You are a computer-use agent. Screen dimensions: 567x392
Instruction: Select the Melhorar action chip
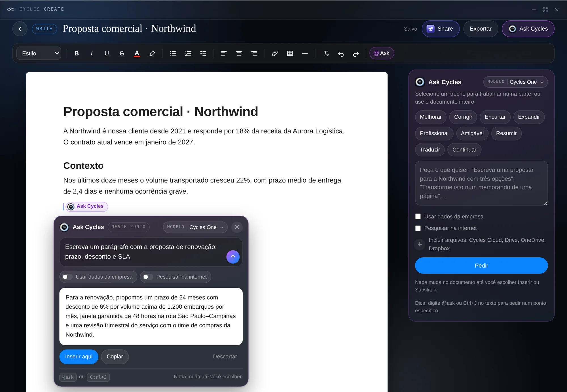(x=431, y=117)
